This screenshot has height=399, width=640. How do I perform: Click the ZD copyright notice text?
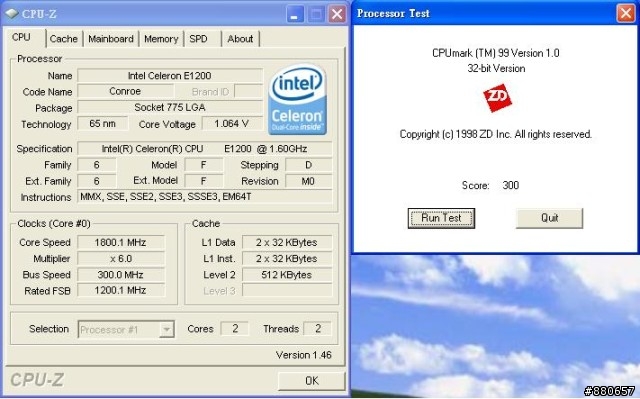pos(496,134)
